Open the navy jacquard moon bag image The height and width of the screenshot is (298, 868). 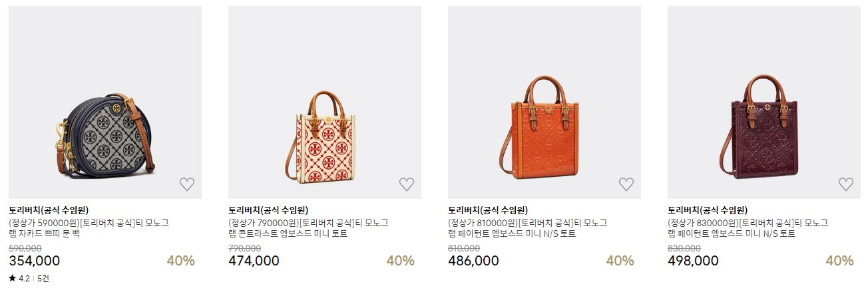[x=105, y=102]
